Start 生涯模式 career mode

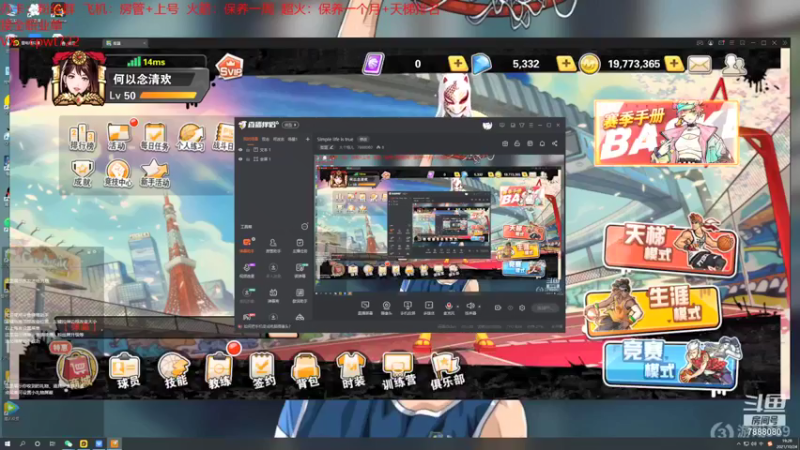pos(653,307)
